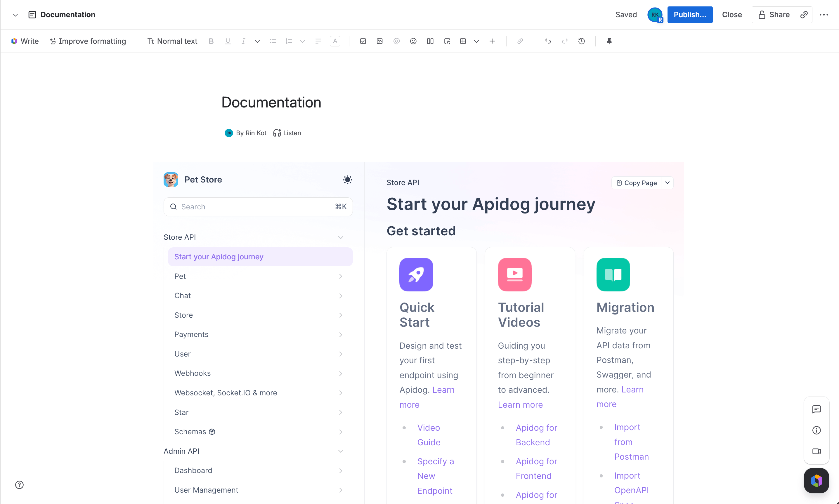Open the RK user avatar
This screenshot has width=839, height=504.
pyautogui.click(x=655, y=15)
